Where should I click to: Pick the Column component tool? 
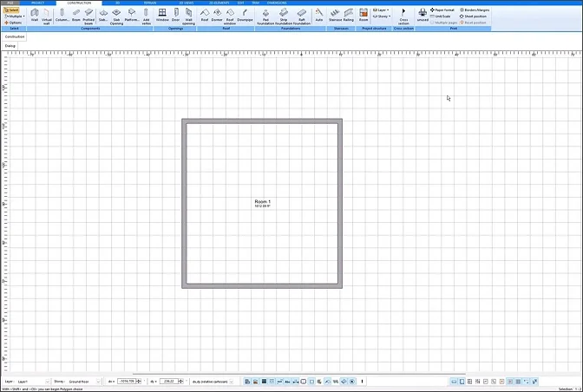point(62,16)
